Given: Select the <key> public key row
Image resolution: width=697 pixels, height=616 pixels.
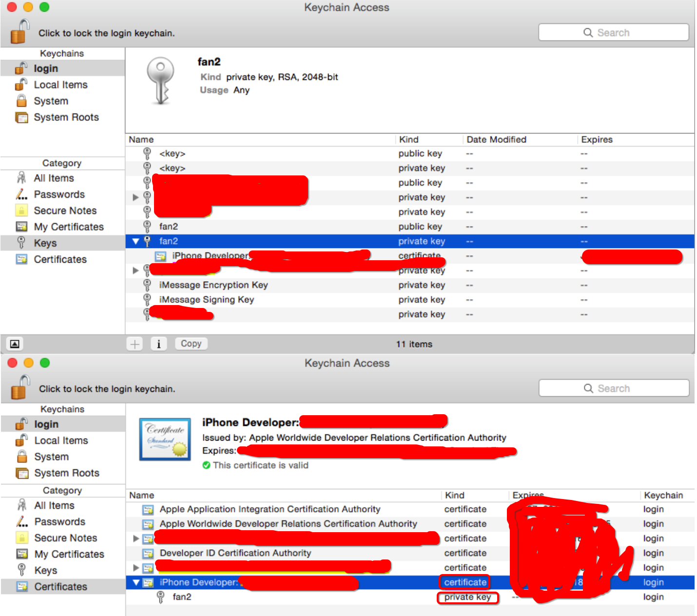Looking at the screenshot, I should click(410, 154).
